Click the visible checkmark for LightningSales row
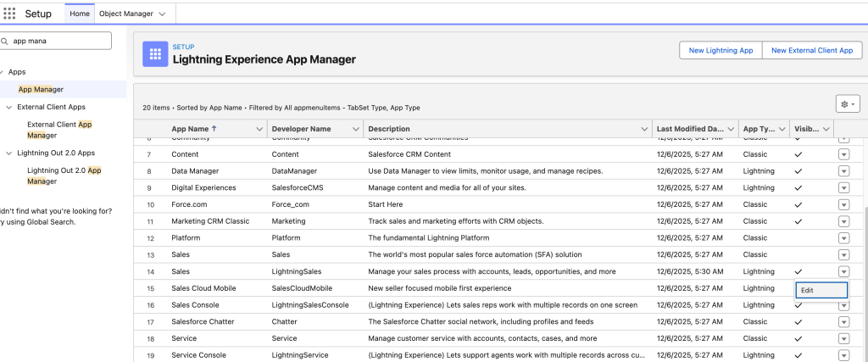The image size is (868, 362). (798, 271)
